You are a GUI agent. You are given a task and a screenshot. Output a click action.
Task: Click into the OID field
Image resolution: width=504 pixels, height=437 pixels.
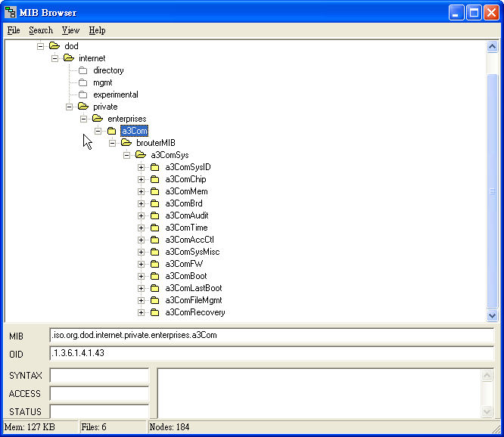click(x=272, y=353)
